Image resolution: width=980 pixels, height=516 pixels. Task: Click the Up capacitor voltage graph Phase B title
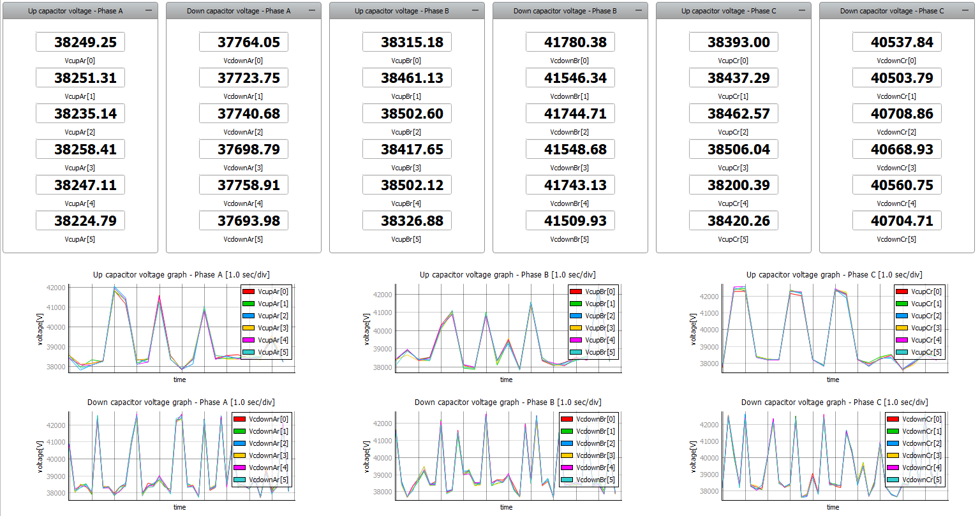pyautogui.click(x=507, y=275)
